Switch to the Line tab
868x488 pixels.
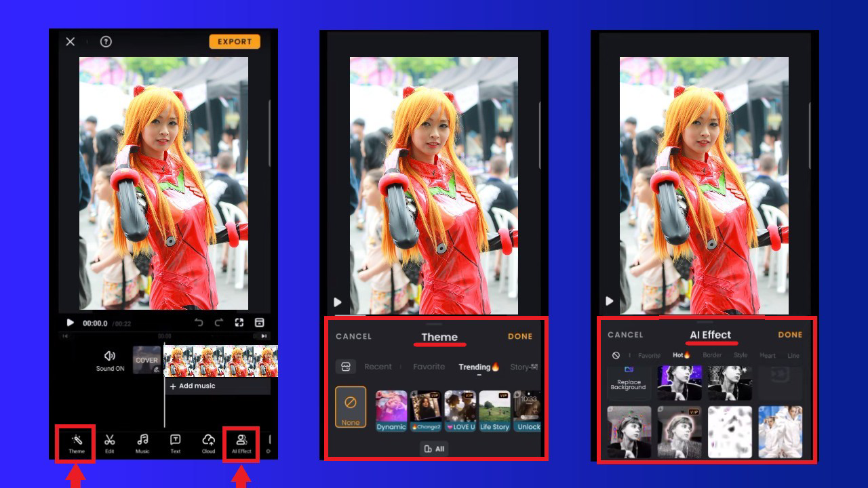click(x=793, y=355)
